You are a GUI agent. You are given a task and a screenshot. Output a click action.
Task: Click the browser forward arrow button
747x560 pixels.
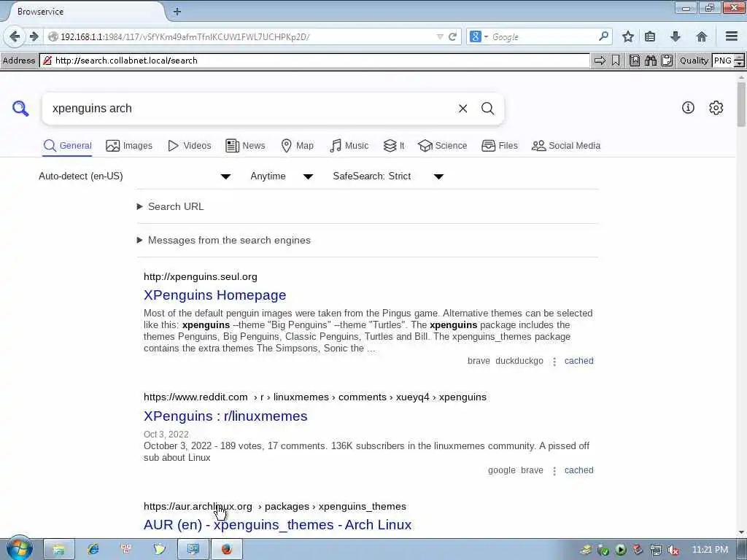[34, 36]
